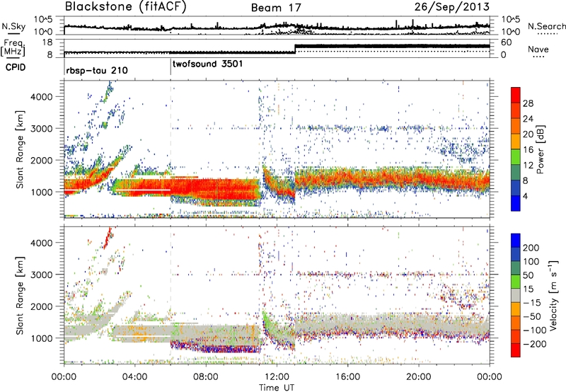Click the "N.Search" legend label
566x392 pixels.
546,26
